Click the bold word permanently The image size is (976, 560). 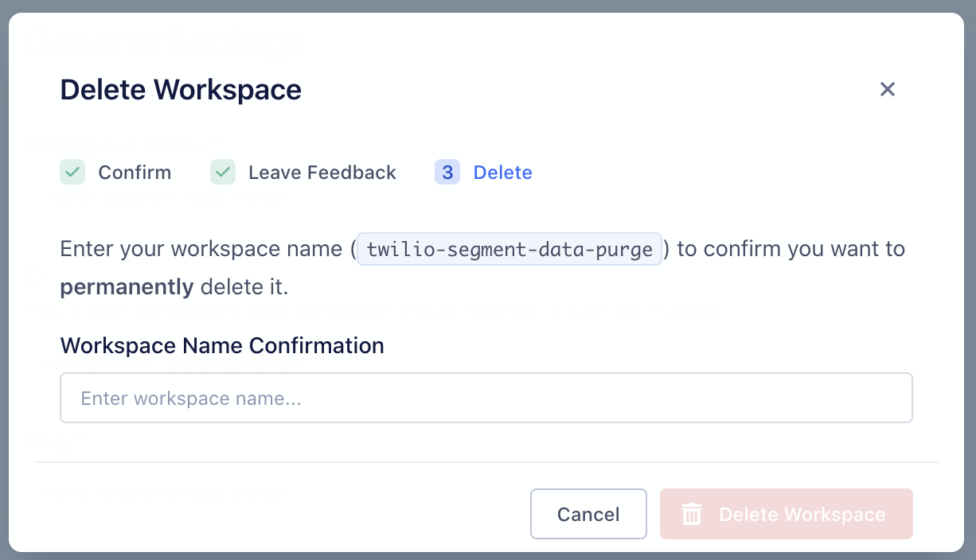tap(127, 286)
